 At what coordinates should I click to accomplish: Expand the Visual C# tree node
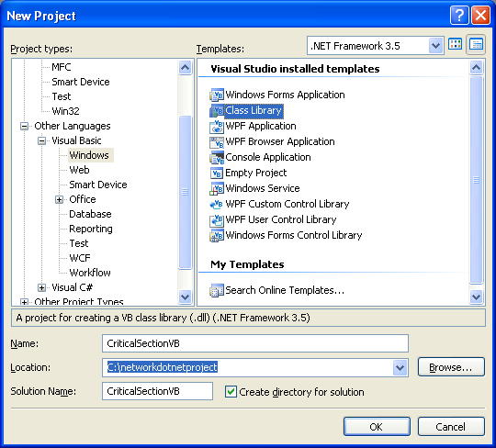coord(41,287)
